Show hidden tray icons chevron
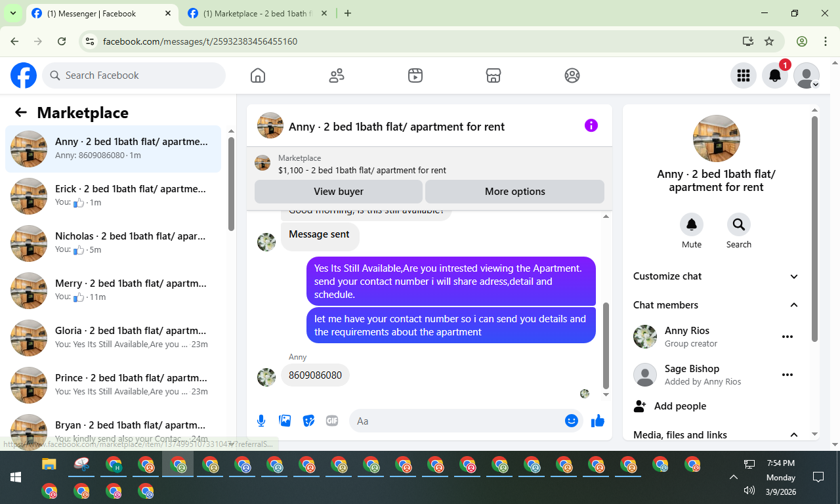 click(734, 477)
